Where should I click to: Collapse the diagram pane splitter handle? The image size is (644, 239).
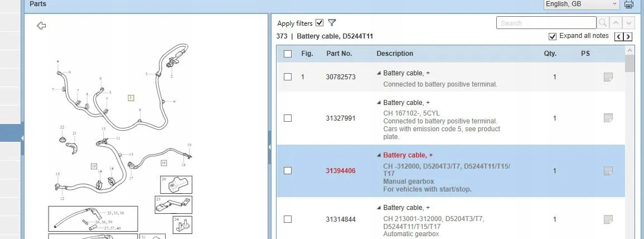pyautogui.click(x=269, y=146)
